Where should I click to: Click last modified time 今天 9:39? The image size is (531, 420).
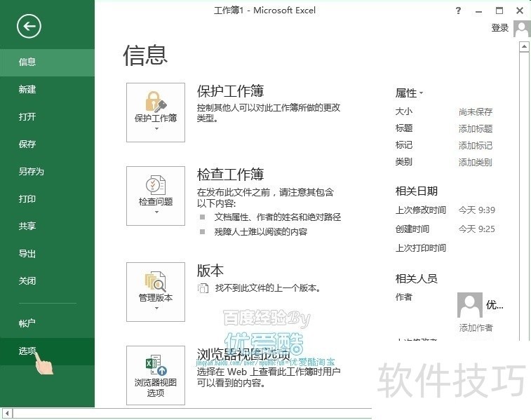tap(477, 210)
